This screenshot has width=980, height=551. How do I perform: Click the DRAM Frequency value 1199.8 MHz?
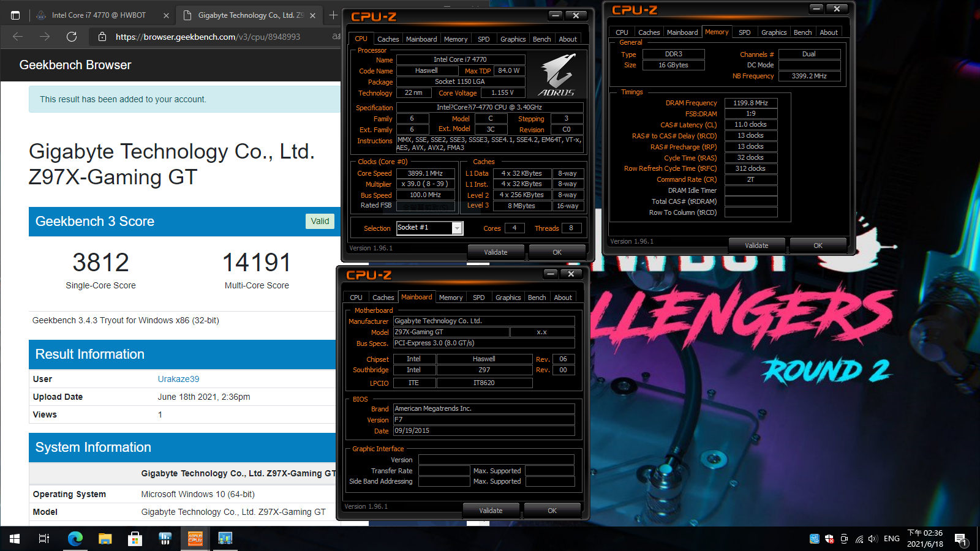coord(751,103)
